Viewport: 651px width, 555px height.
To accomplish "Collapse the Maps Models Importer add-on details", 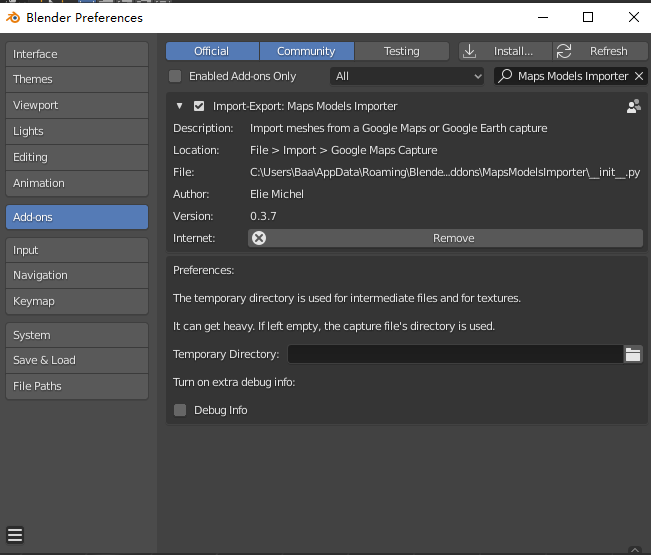I will pos(179,106).
